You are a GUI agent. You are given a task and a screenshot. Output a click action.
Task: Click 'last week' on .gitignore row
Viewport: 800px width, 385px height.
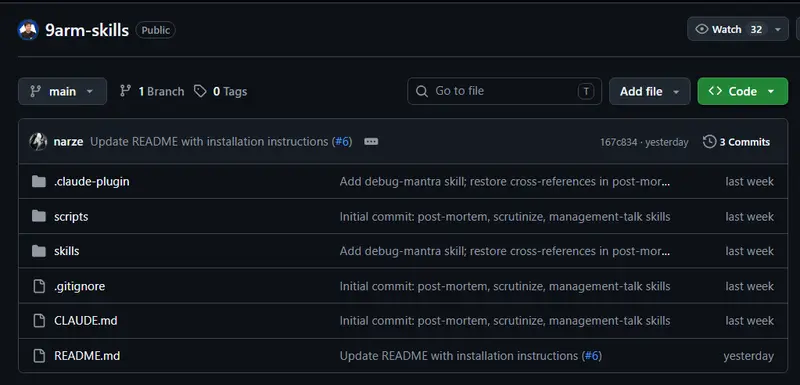749,287
